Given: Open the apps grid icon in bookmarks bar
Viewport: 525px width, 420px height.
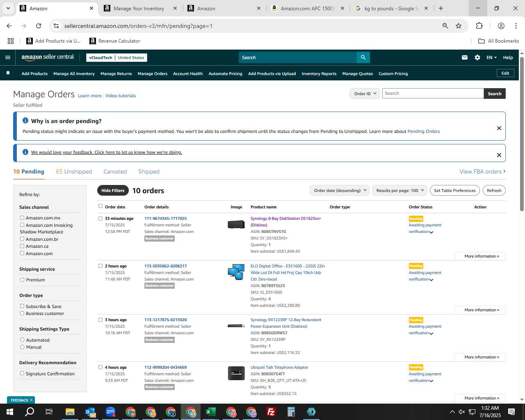Looking at the screenshot, I should 11,41.
